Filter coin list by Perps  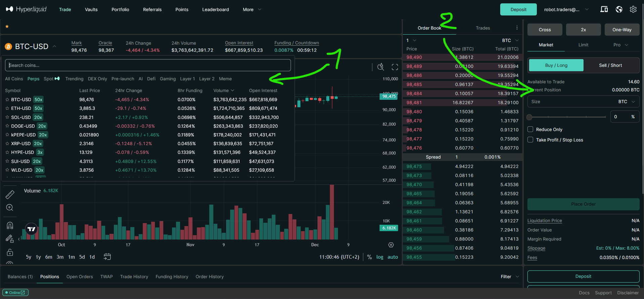[x=33, y=79]
